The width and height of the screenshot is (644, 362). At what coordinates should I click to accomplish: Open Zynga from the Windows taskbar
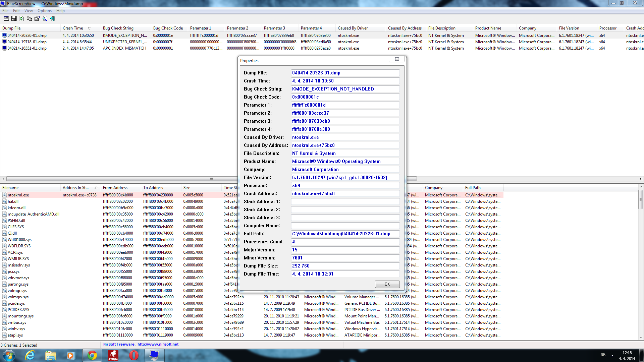coord(113,355)
